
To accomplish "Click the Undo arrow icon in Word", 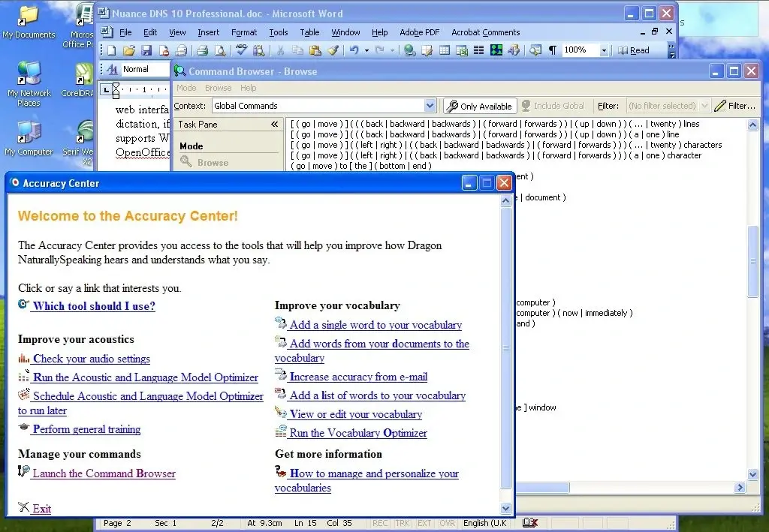I will coord(354,50).
